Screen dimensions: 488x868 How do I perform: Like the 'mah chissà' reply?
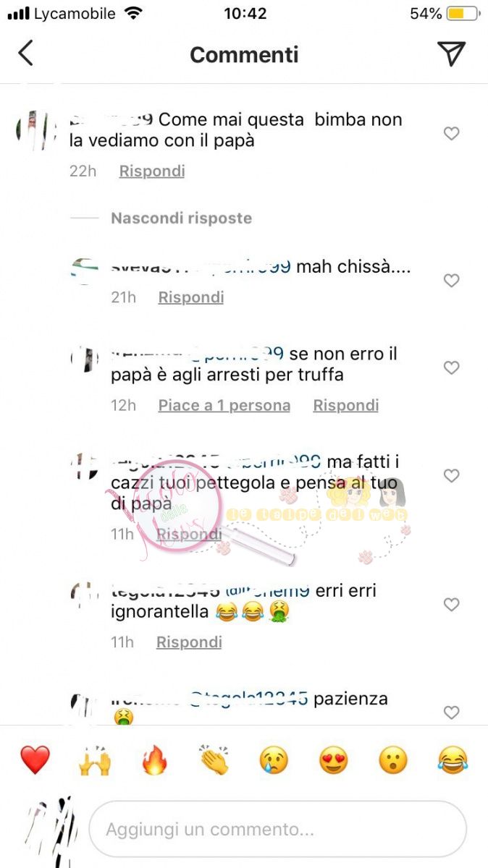point(451,281)
